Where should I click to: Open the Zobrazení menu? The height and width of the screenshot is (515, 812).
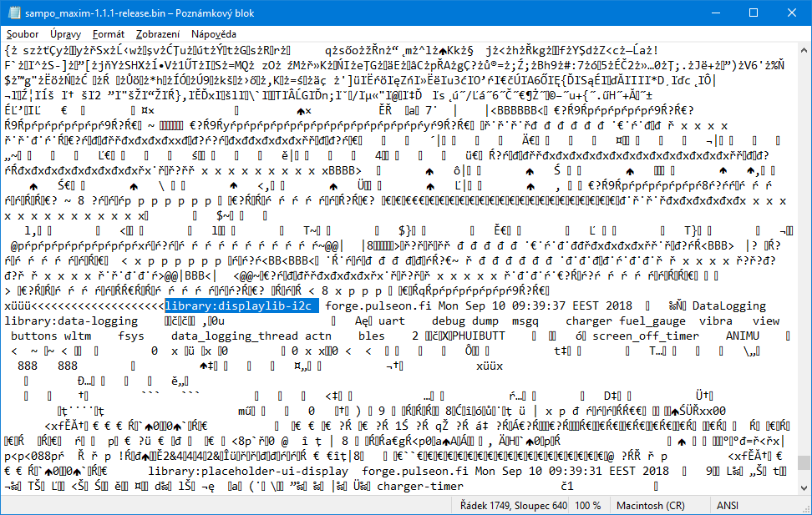157,34
